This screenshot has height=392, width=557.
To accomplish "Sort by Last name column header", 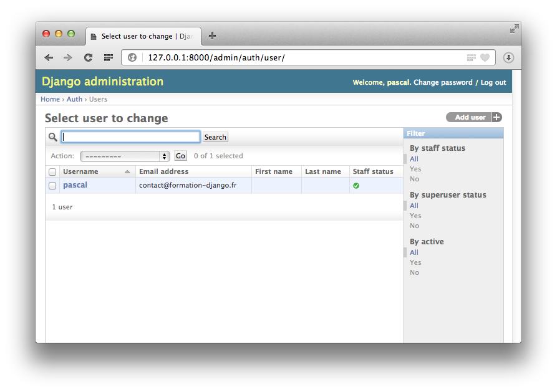I will (323, 171).
